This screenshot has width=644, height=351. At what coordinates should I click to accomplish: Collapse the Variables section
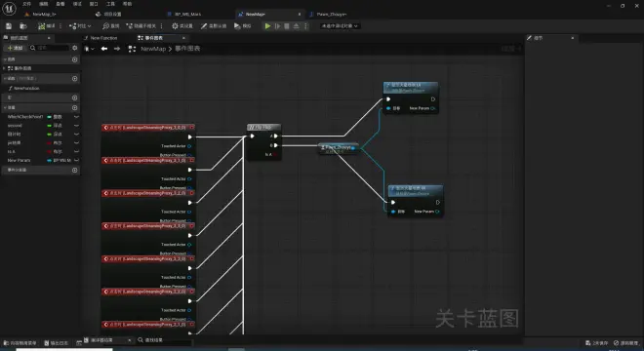5,107
